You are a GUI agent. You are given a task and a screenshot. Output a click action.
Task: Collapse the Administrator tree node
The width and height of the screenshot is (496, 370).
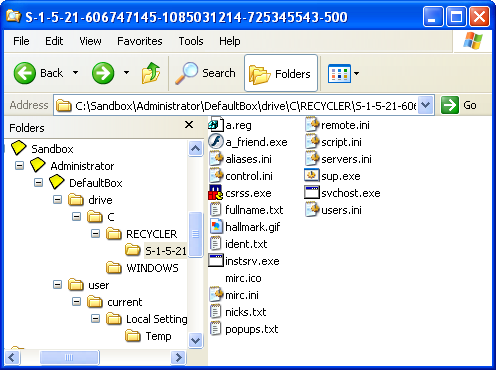tap(20, 166)
